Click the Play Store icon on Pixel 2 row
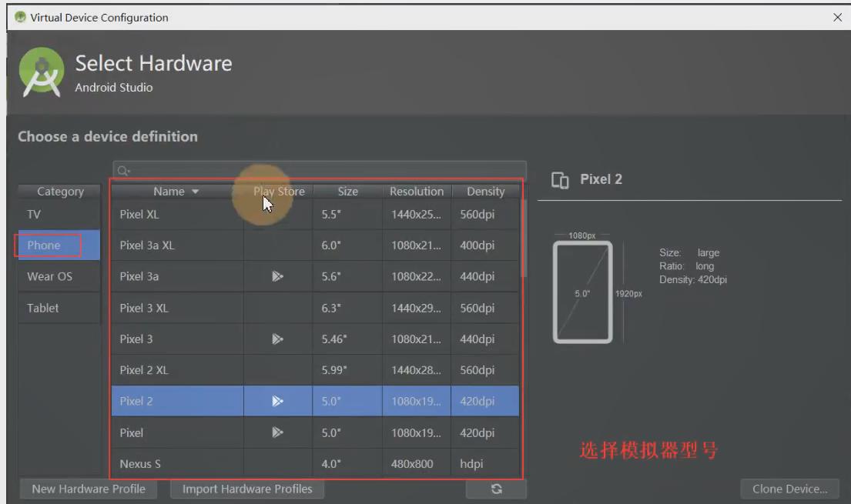 click(x=278, y=401)
